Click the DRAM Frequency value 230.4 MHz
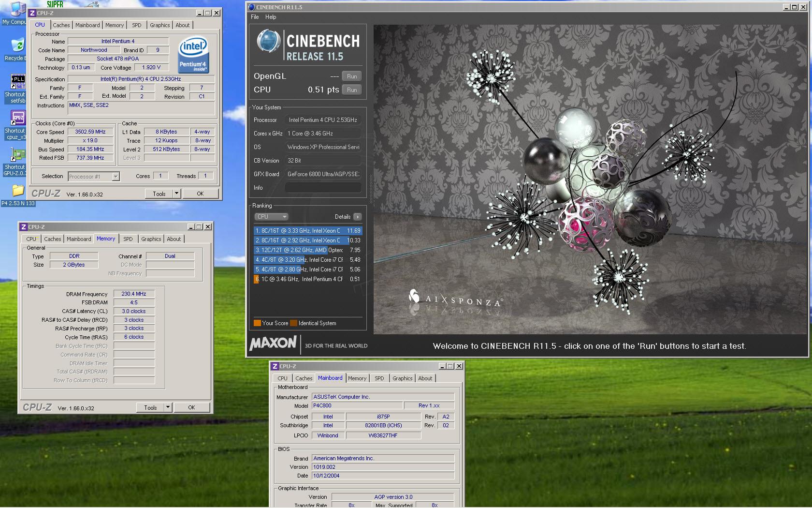The width and height of the screenshot is (812, 508). coord(134,294)
